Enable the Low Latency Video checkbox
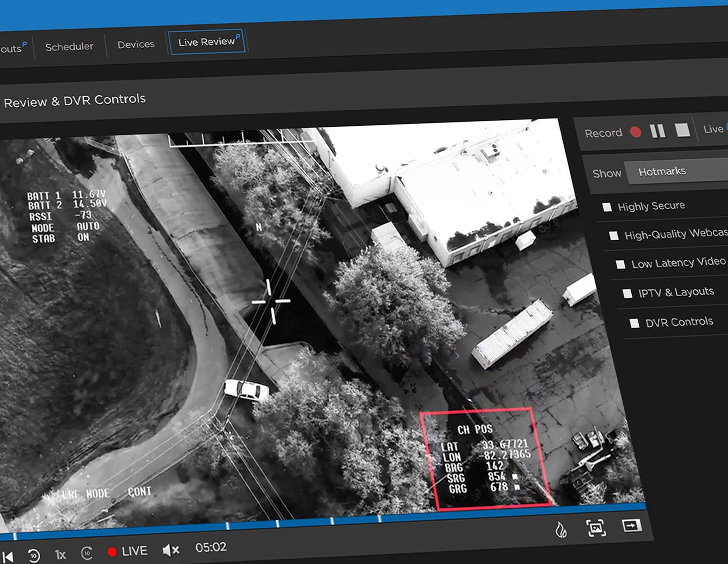 pyautogui.click(x=620, y=264)
